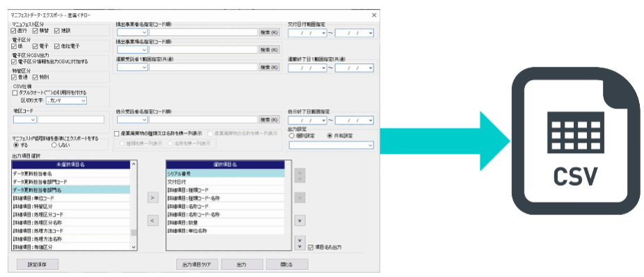Screen dimensions: 644x277
Task: Move selected output item to the top (double up arrow)
Action: point(300,175)
